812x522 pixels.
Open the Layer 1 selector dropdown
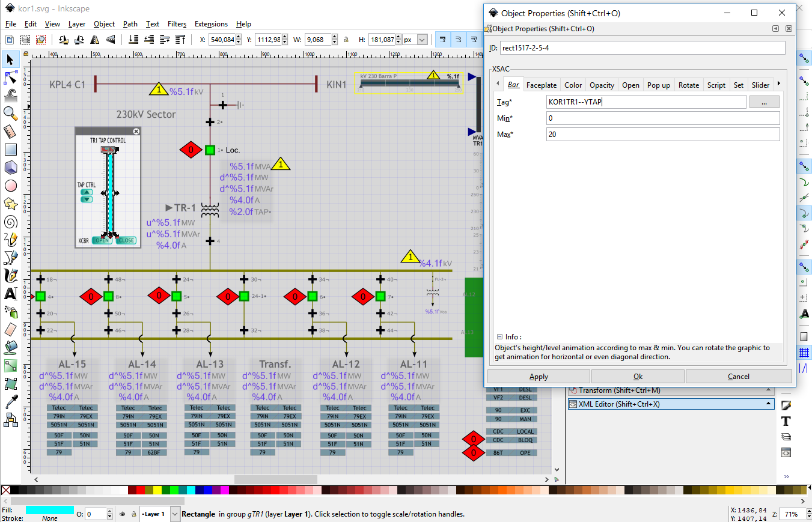[x=175, y=514]
